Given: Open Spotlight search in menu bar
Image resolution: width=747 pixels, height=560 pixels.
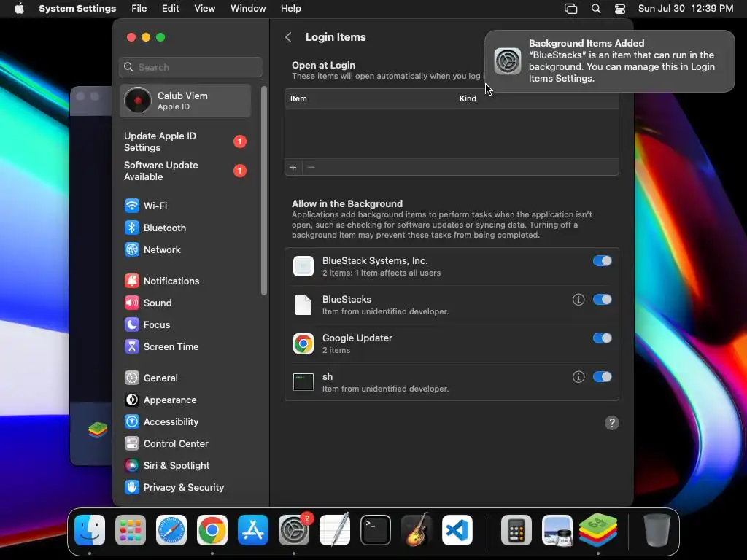Looking at the screenshot, I should [x=596, y=9].
